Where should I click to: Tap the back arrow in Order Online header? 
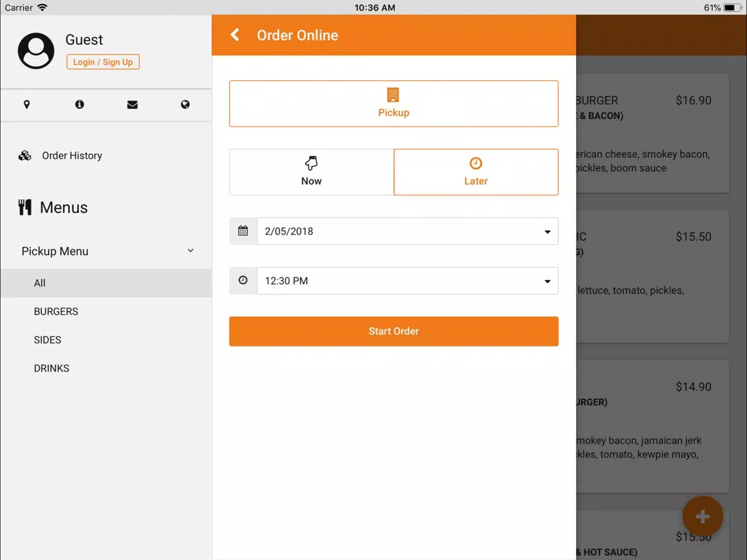[x=235, y=35]
